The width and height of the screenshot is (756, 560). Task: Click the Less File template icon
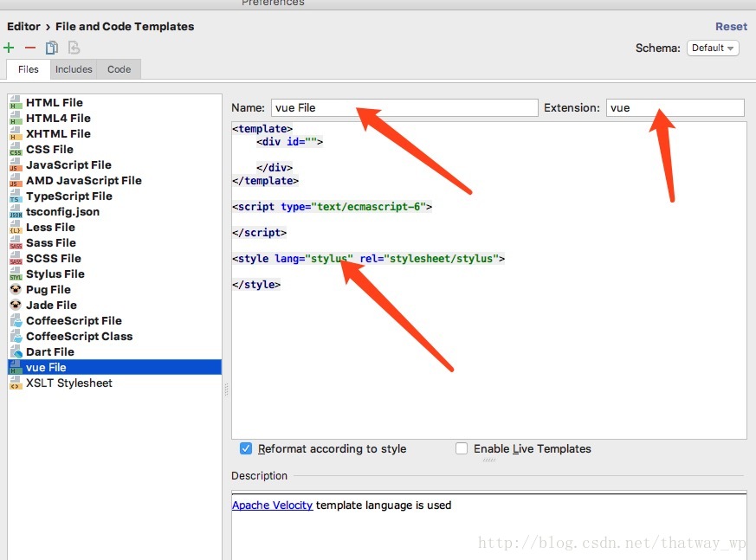[16, 227]
